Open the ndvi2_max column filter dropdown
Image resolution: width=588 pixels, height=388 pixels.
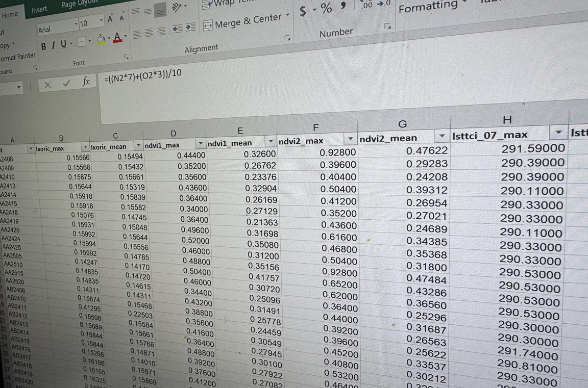(350, 139)
